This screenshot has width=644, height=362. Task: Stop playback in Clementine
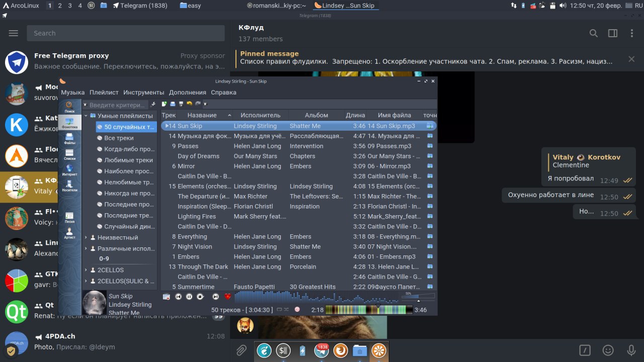click(x=200, y=297)
